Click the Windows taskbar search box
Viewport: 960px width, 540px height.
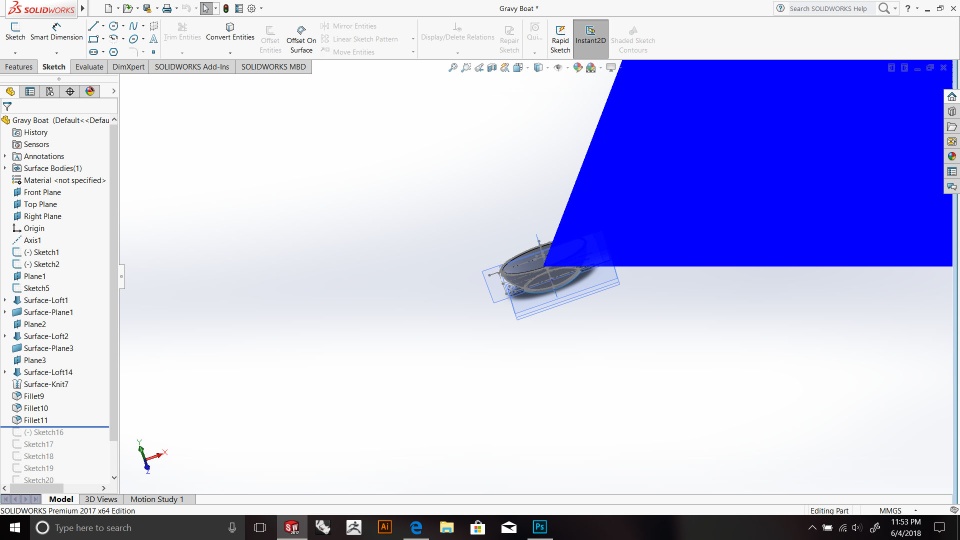tap(135, 527)
